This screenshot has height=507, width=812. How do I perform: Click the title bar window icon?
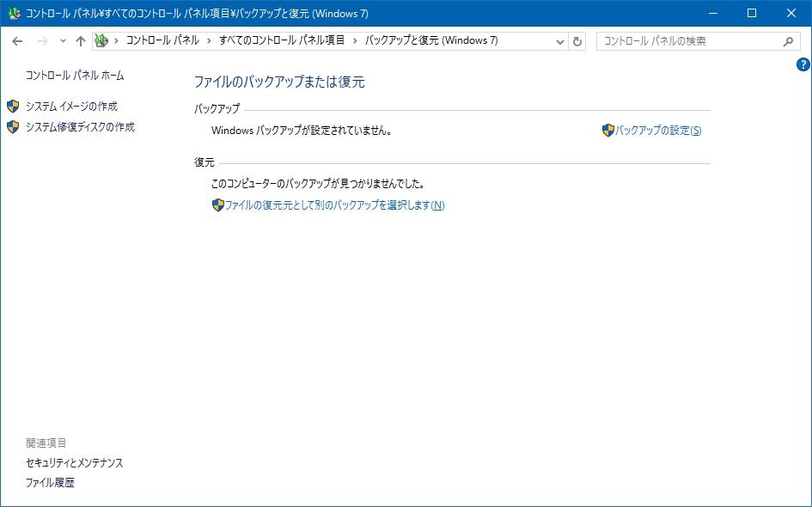[x=14, y=13]
